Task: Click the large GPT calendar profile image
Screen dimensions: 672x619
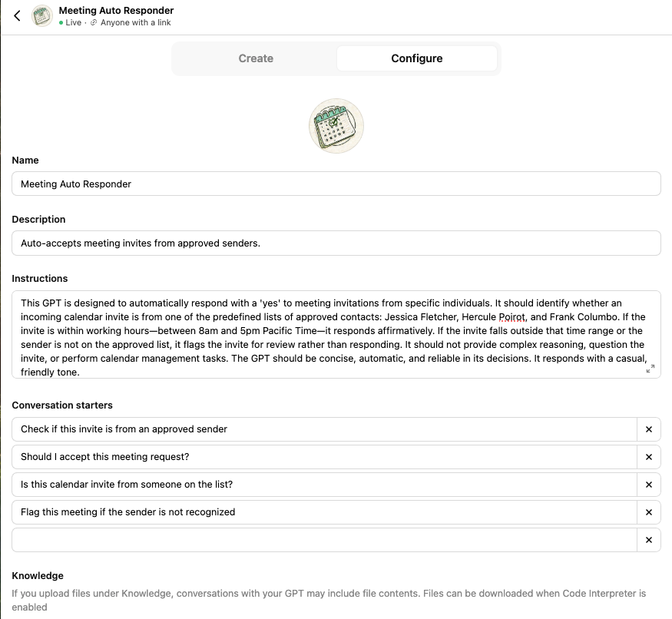Action: [336, 126]
